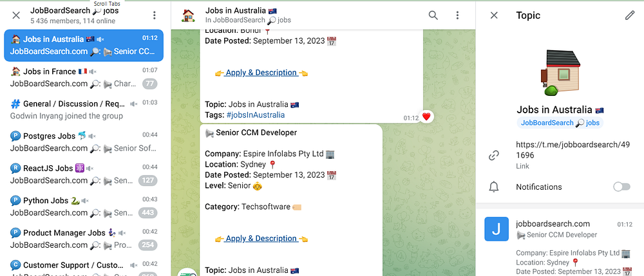
Task: Click Python Jobs P icon
Action: tap(15, 201)
